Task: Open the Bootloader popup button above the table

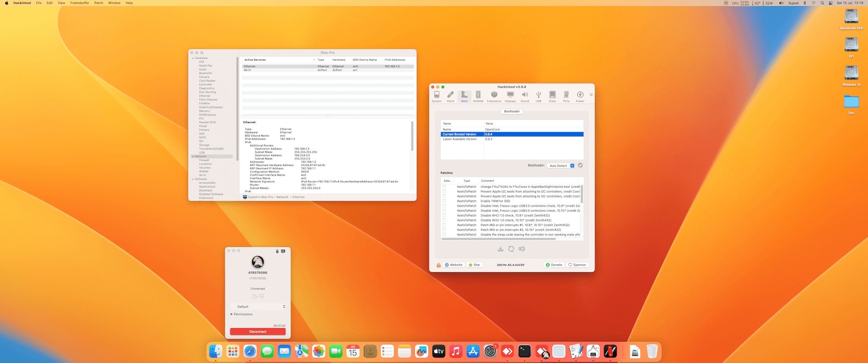Action: pos(512,112)
